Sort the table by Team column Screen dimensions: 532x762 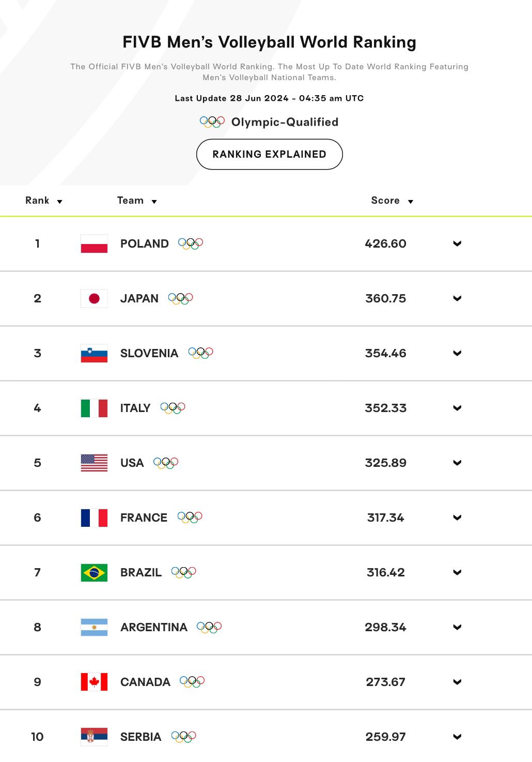[x=137, y=201]
